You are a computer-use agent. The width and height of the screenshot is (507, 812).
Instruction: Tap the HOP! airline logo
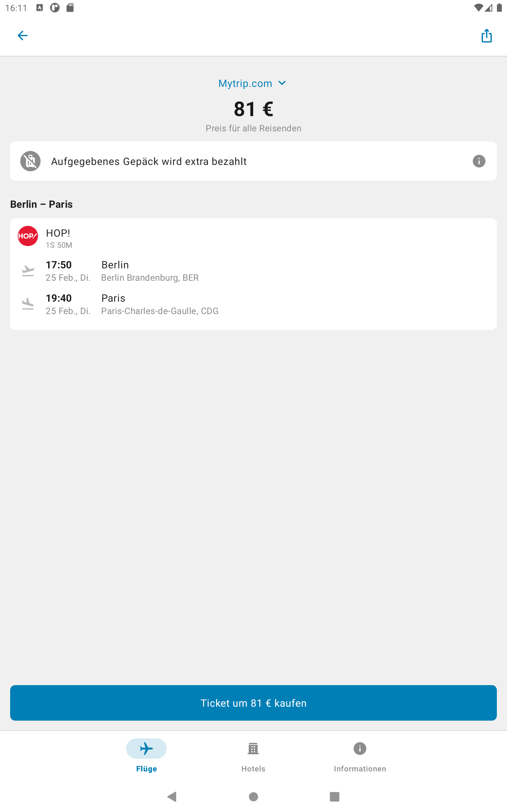28,236
